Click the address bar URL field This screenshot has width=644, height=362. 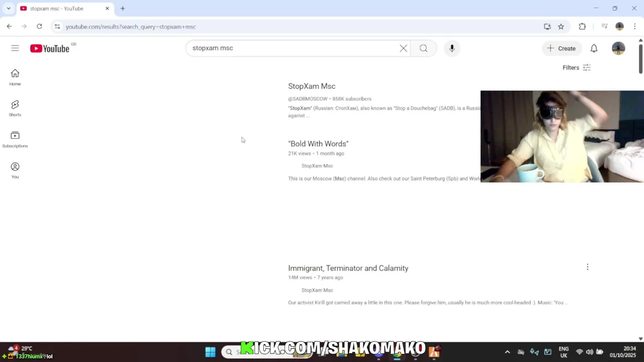302,27
